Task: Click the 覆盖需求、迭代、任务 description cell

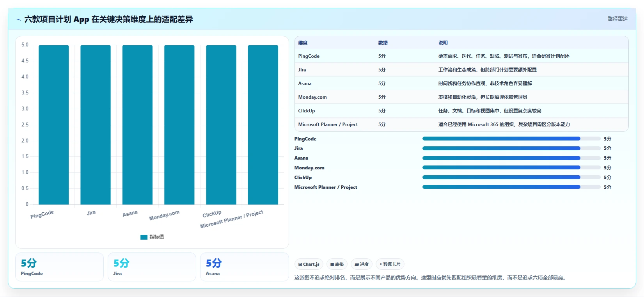Action: (x=504, y=56)
